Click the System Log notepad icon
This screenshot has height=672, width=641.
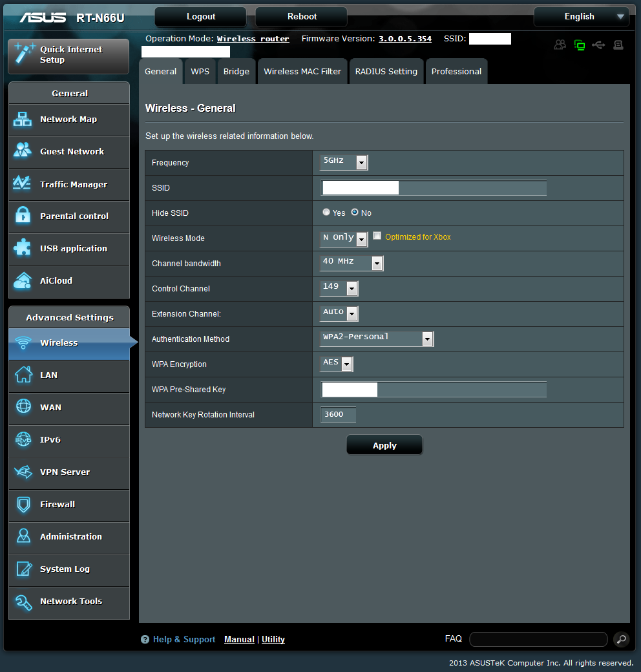click(24, 569)
